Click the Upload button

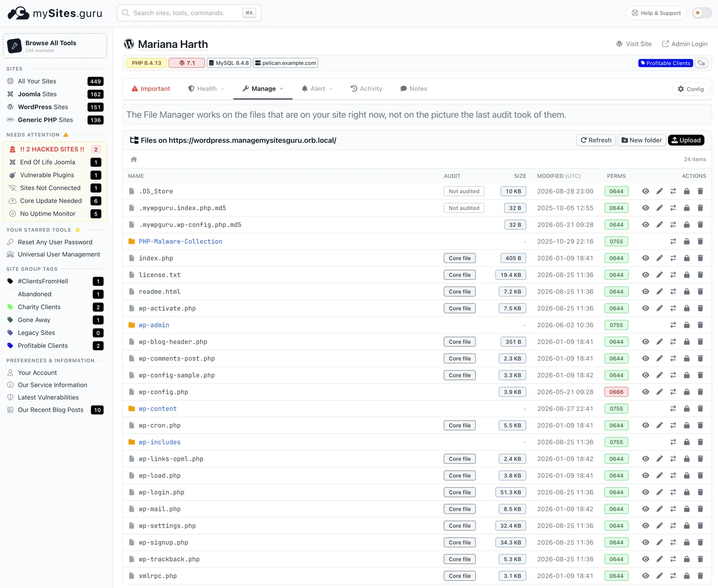(x=686, y=140)
